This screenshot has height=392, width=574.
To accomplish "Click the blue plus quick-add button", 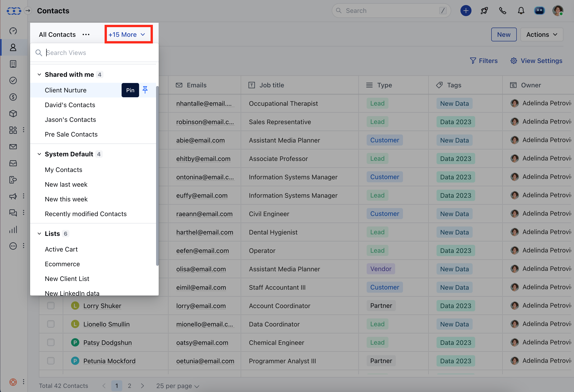I will tap(465, 11).
